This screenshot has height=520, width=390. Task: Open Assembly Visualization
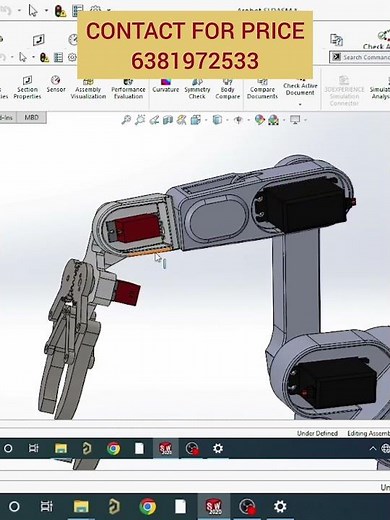click(x=88, y=89)
